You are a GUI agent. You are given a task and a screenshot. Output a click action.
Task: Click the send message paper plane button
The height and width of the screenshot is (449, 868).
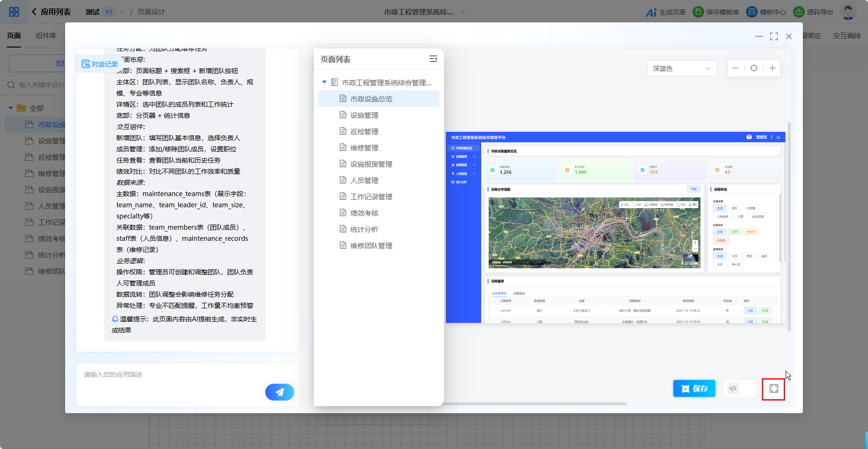pyautogui.click(x=279, y=392)
